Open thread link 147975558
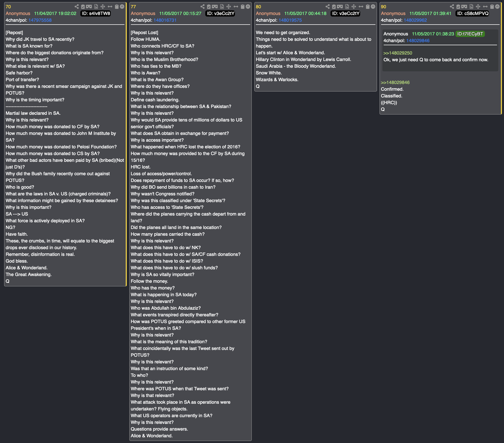The height and width of the screenshot is (443, 504). [40, 20]
